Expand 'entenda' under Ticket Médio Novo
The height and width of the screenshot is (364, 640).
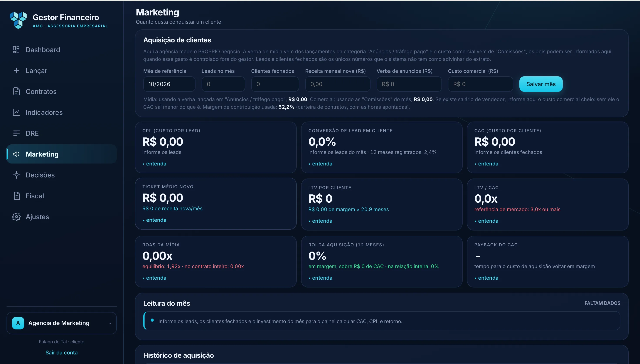pyautogui.click(x=154, y=220)
